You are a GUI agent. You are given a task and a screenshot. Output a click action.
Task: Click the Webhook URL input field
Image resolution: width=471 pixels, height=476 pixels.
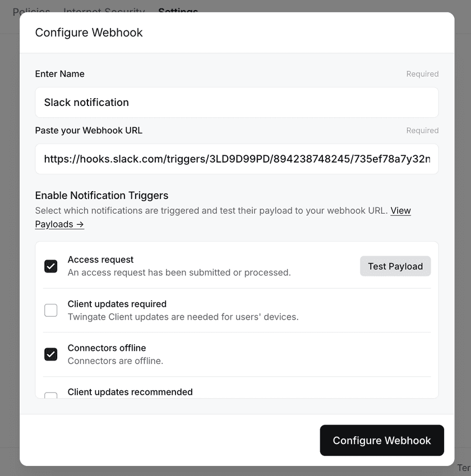pos(236,159)
